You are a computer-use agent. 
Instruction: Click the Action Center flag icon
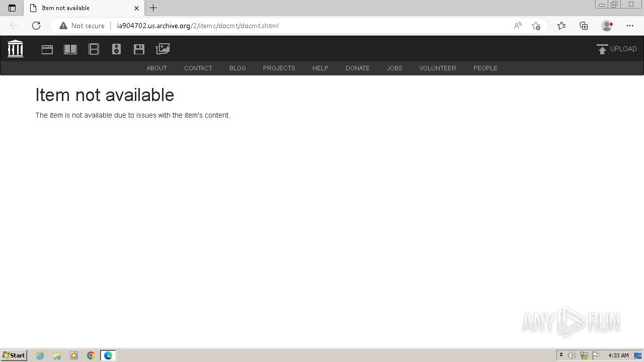coord(596,355)
